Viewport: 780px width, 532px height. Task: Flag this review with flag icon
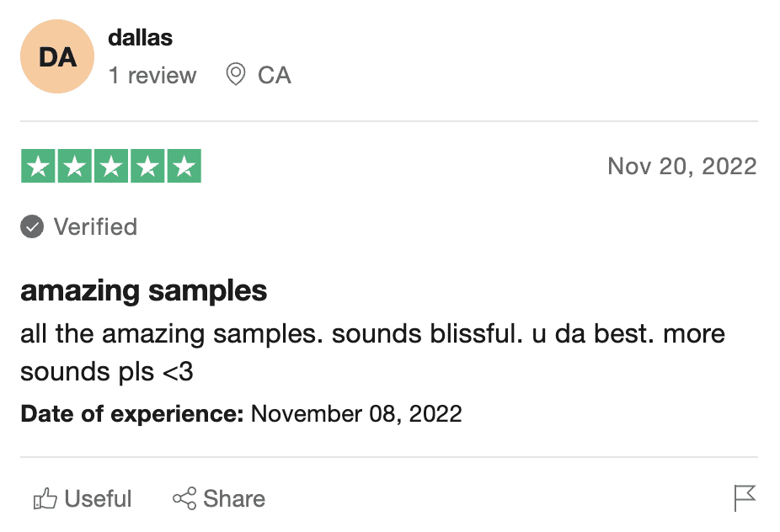745,498
